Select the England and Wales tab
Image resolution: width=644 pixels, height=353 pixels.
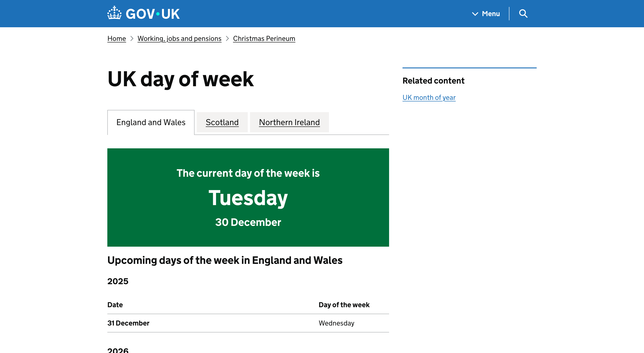(151, 122)
